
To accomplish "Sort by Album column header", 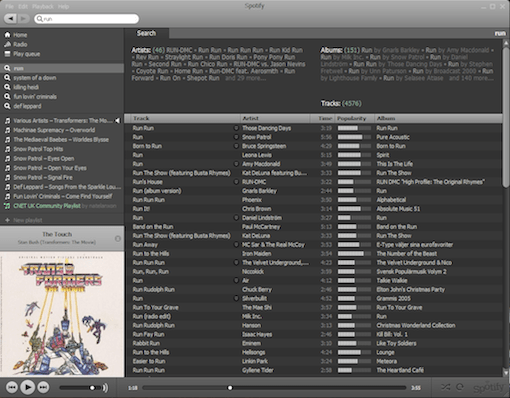I will tap(438, 118).
